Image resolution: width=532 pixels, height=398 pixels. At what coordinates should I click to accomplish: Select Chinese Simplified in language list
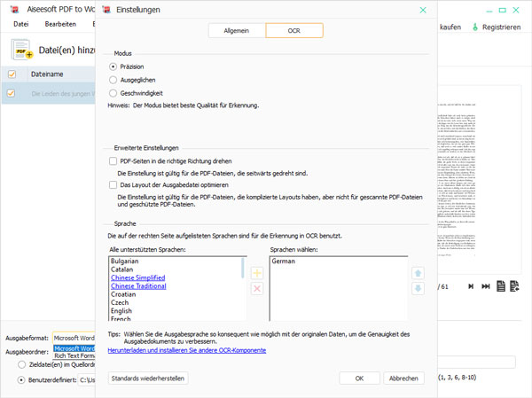(x=138, y=277)
